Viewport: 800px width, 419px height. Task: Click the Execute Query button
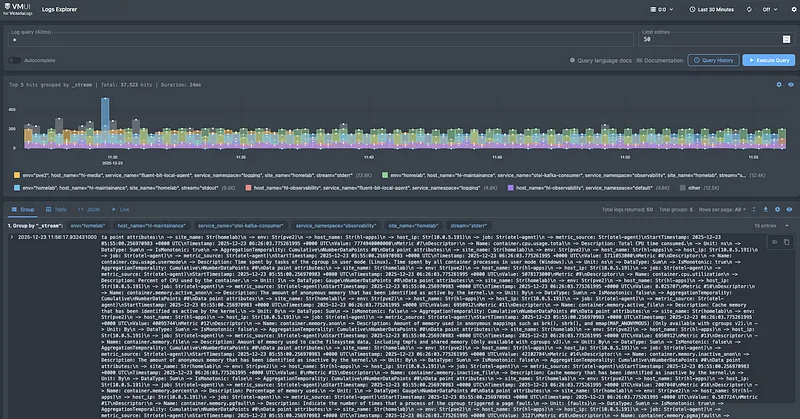click(768, 61)
